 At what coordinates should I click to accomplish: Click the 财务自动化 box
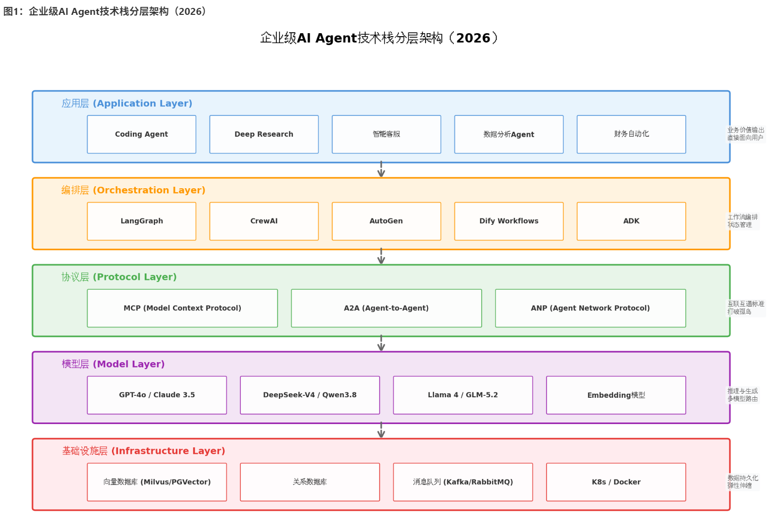tap(631, 134)
